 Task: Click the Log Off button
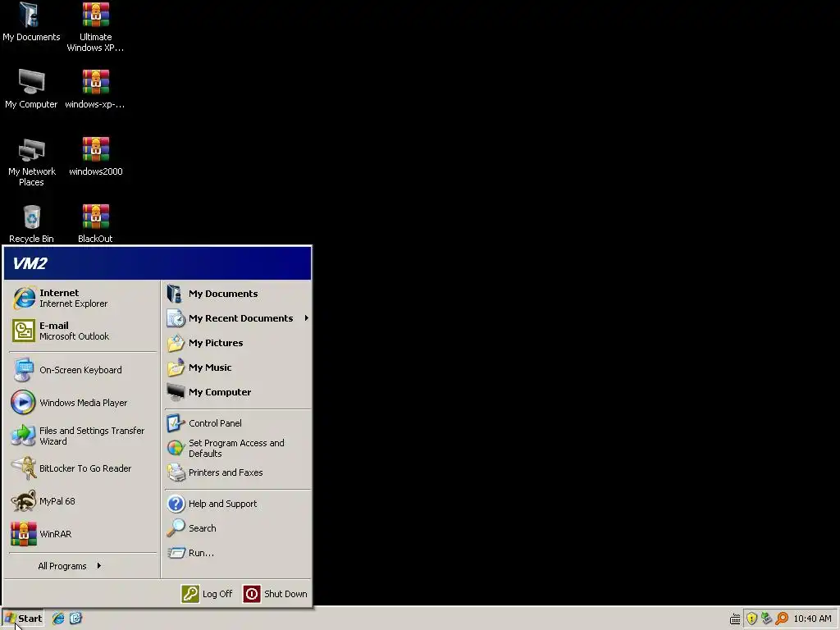pos(207,594)
